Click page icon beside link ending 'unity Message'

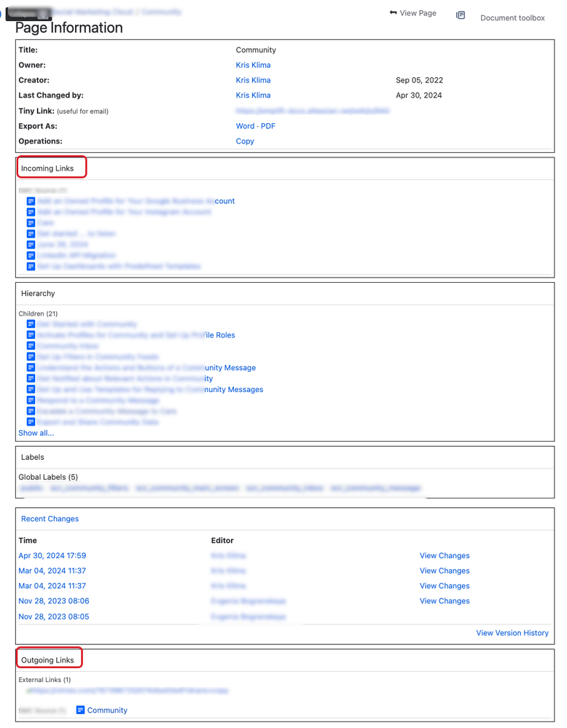[31, 367]
